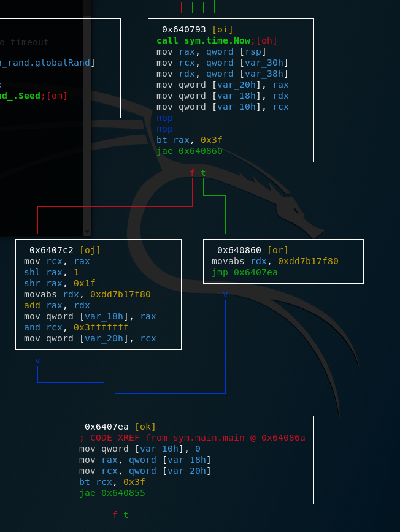Image resolution: width=400 pixels, height=532 pixels.
Task: Follow the jmp 0x6407ea jump
Action: point(245,273)
